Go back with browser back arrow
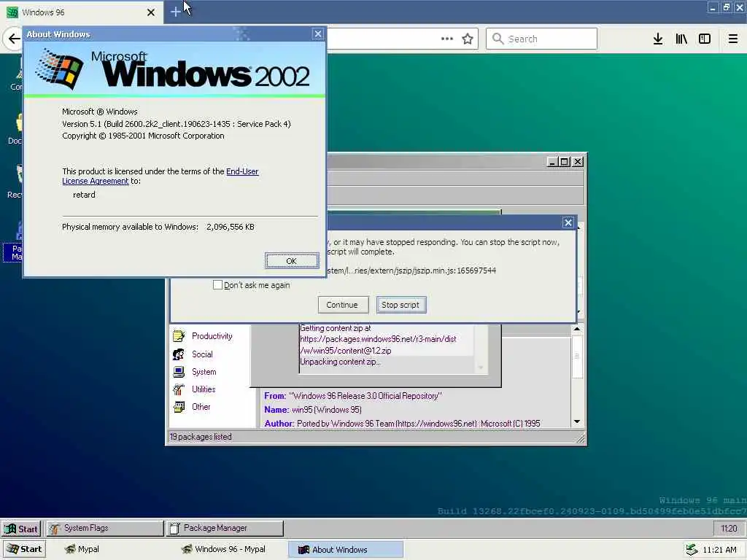The image size is (747, 560). click(x=14, y=39)
